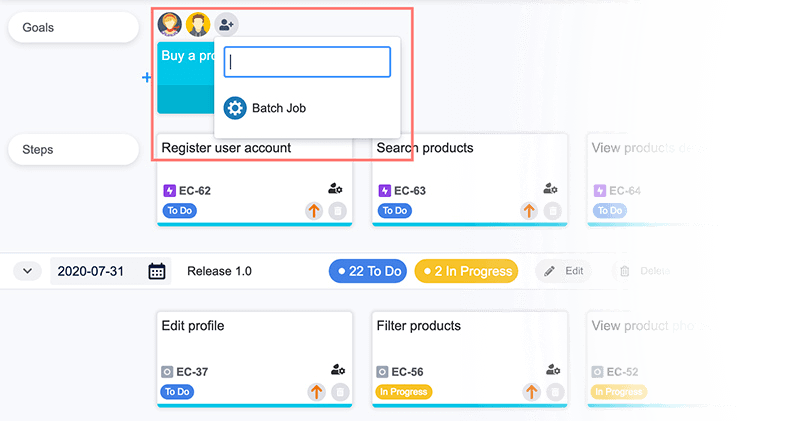Click the Release 1.0 name text

[219, 271]
